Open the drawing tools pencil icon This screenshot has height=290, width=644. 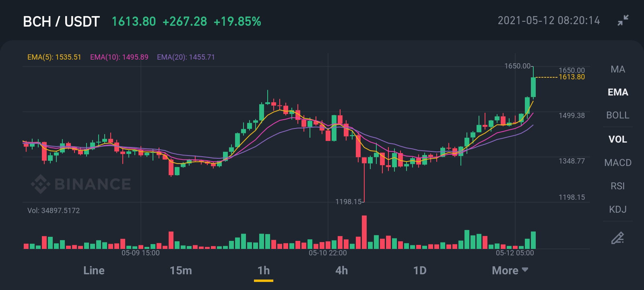(x=617, y=238)
